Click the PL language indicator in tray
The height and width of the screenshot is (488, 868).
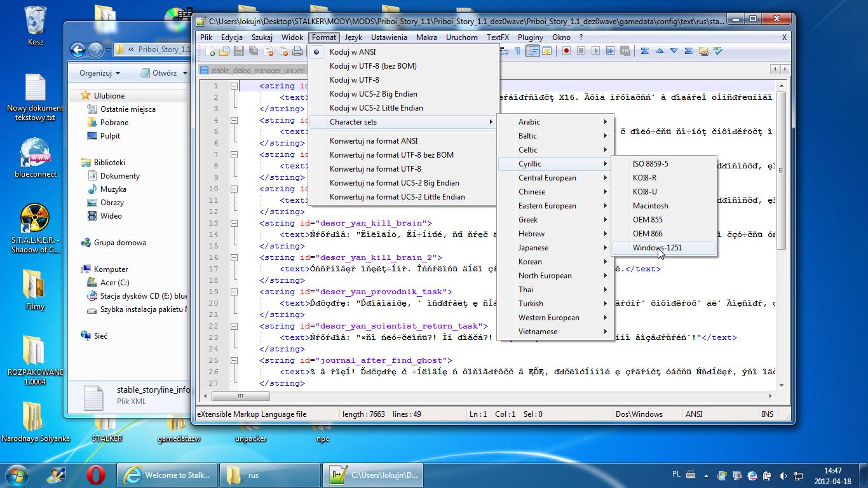676,475
